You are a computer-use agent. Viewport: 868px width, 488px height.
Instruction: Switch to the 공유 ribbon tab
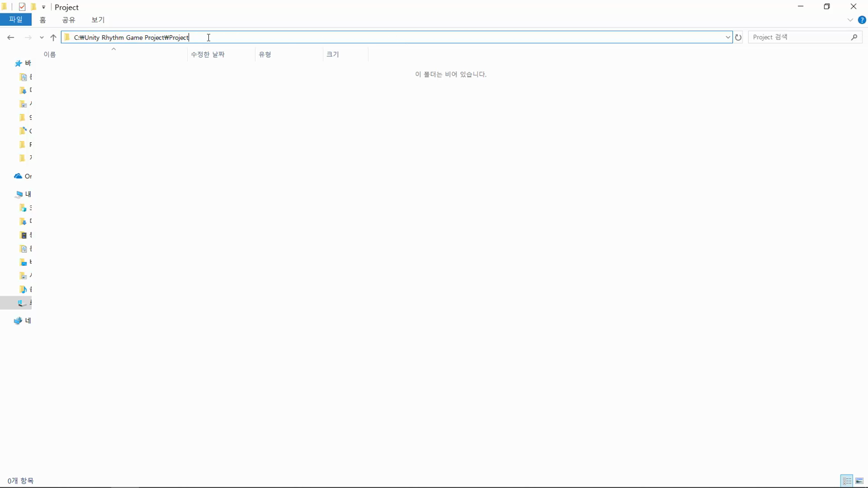pyautogui.click(x=68, y=20)
